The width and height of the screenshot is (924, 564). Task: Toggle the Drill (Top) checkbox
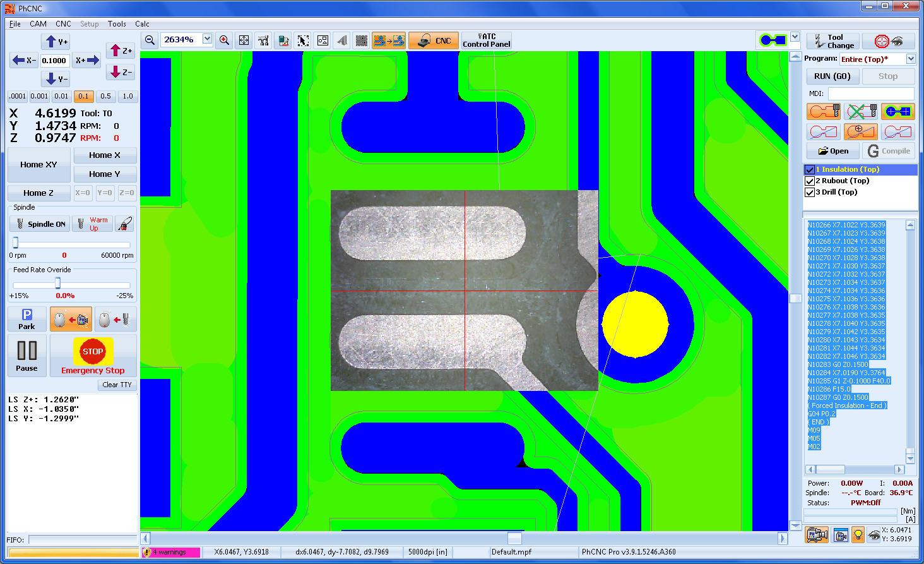click(x=810, y=192)
